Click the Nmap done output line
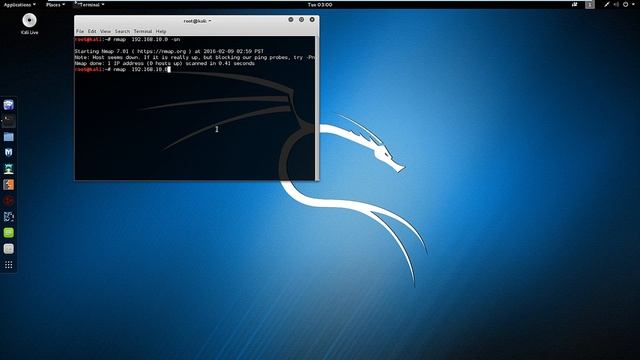This screenshot has width=640, height=360. pos(164,64)
